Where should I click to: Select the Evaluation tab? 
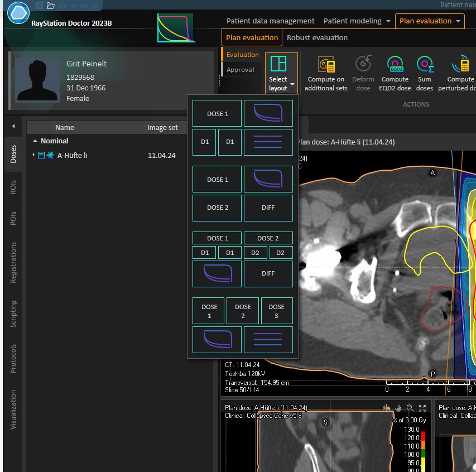[242, 55]
